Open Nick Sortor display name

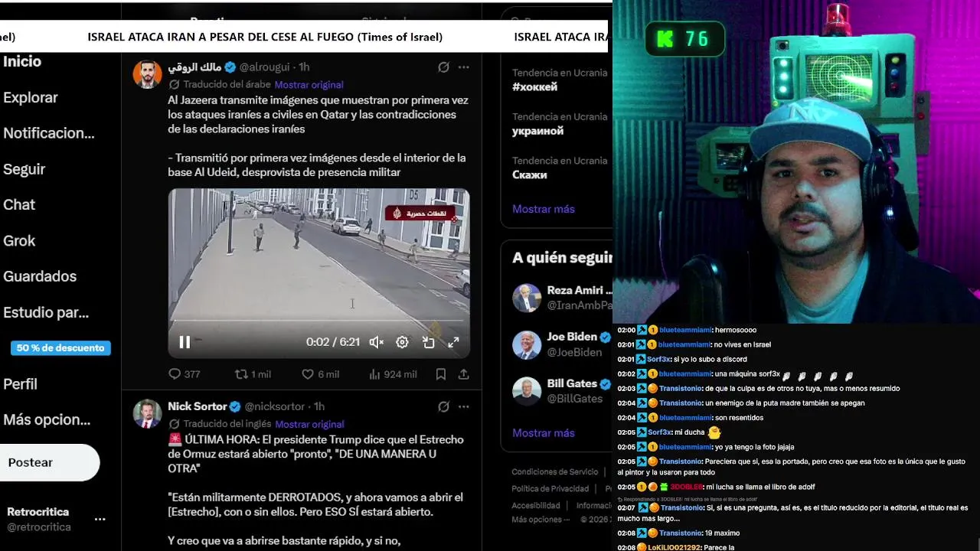coord(198,406)
